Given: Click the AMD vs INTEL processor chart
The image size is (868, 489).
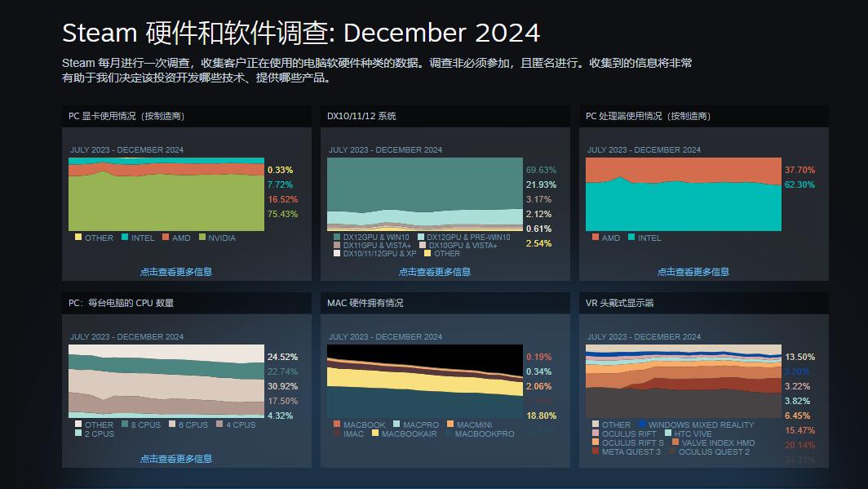Looking at the screenshot, I should pos(684,194).
